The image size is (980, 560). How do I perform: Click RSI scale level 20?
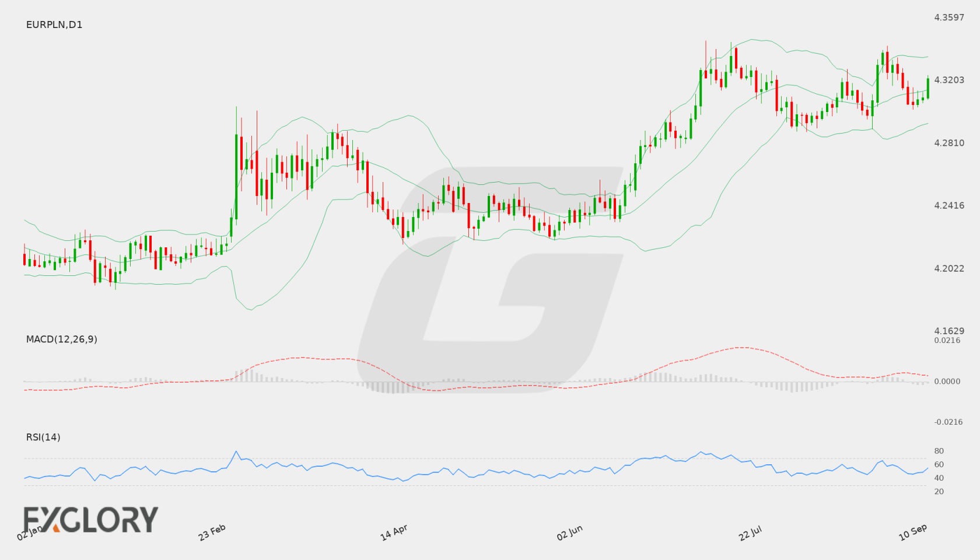coord(939,491)
